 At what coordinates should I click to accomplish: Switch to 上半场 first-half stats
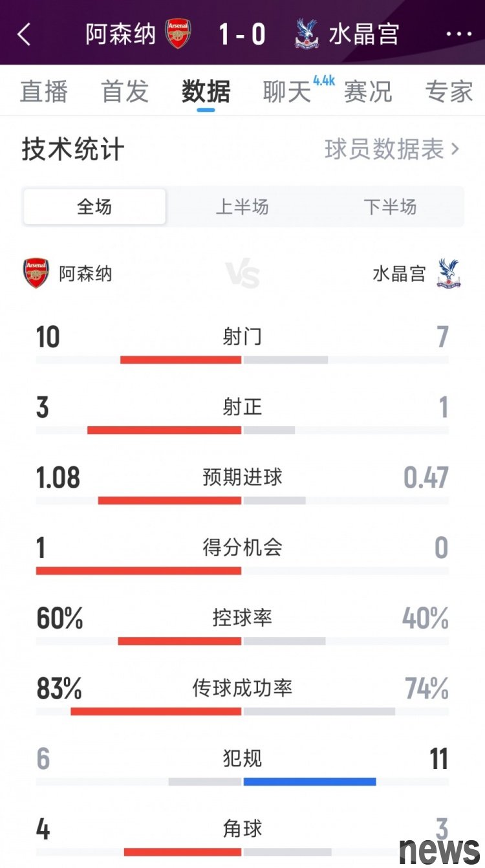tap(242, 207)
